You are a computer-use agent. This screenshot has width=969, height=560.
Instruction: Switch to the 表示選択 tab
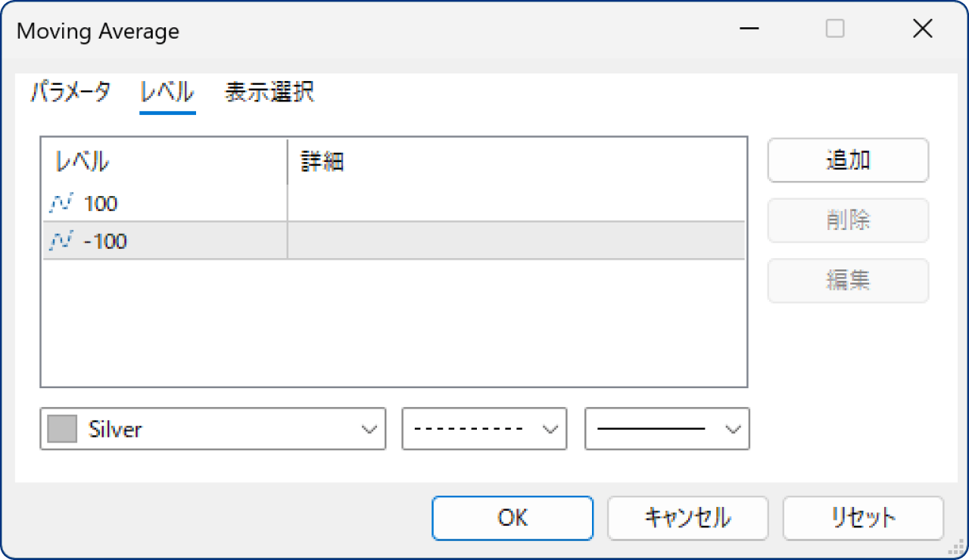[268, 92]
